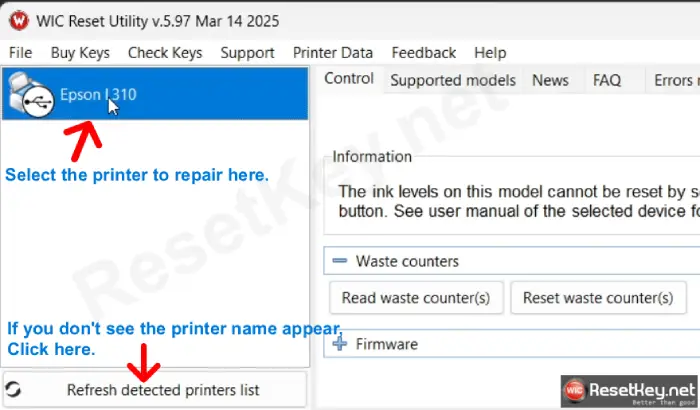Click the Waste counters section label
Screen dimensions: 700x410
click(x=407, y=261)
